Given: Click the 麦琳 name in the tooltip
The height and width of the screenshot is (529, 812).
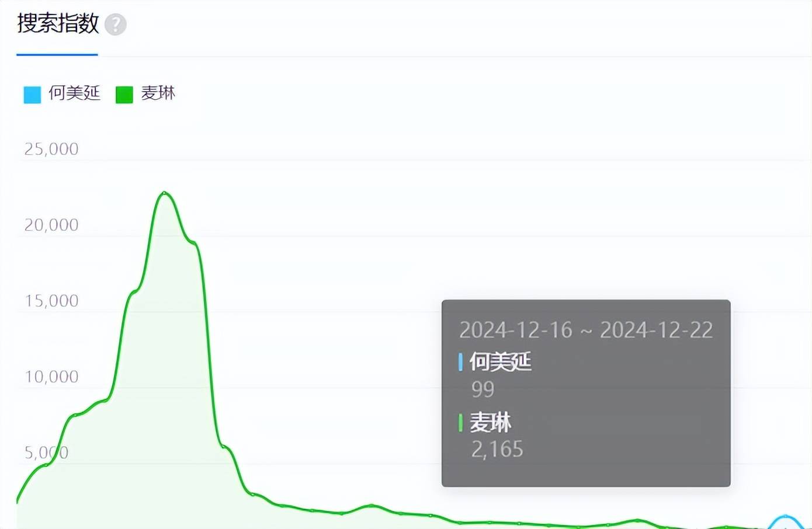Looking at the screenshot, I should [x=490, y=423].
